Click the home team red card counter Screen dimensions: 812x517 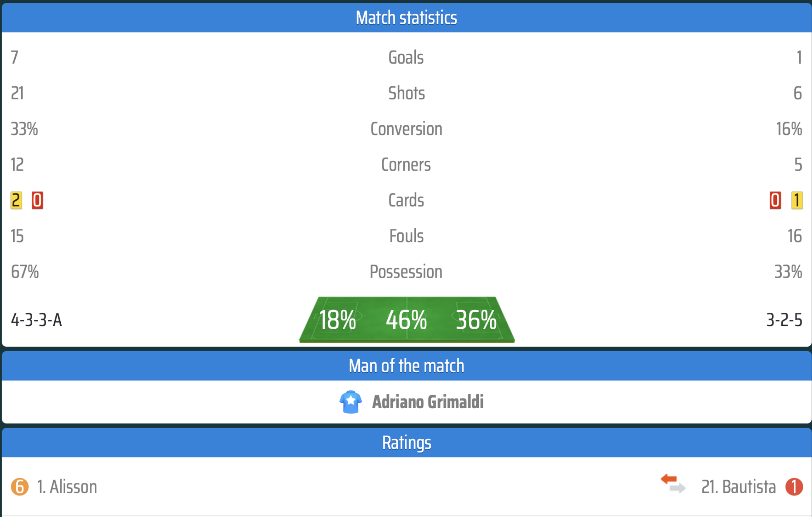(x=37, y=201)
